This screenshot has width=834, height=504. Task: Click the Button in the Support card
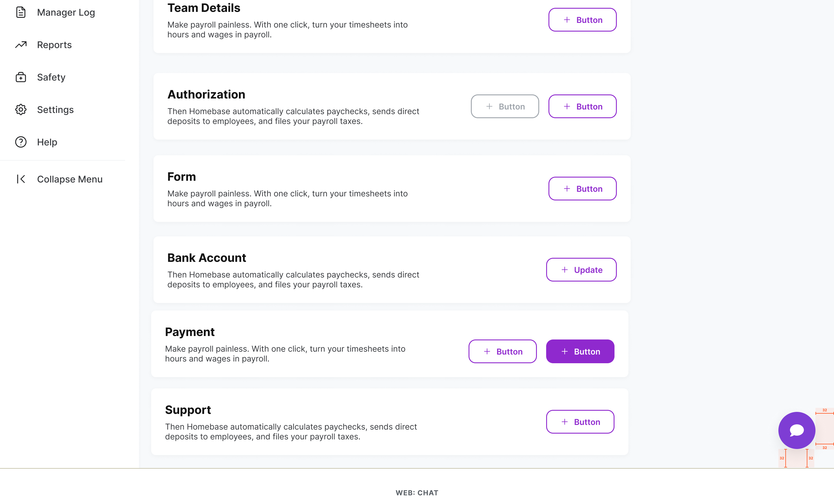(580, 422)
